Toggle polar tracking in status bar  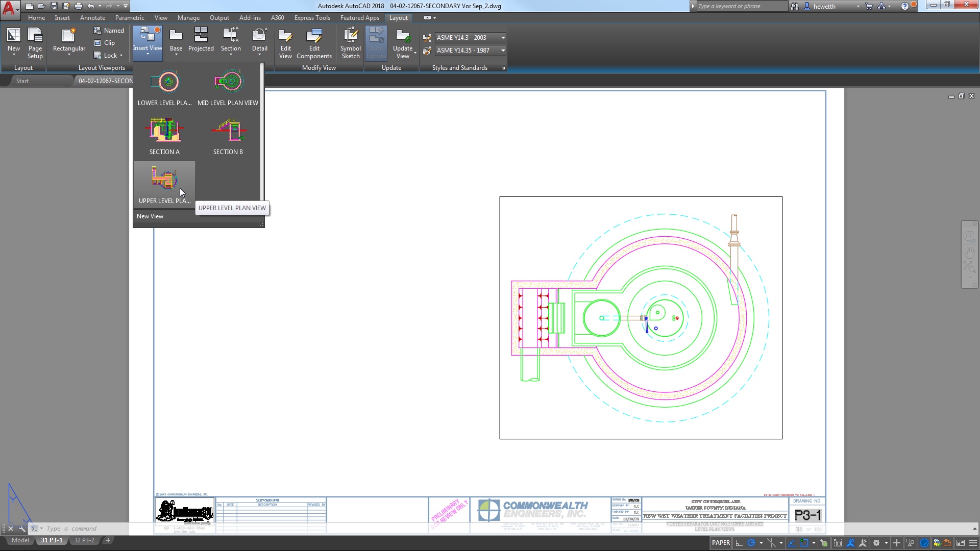751,543
